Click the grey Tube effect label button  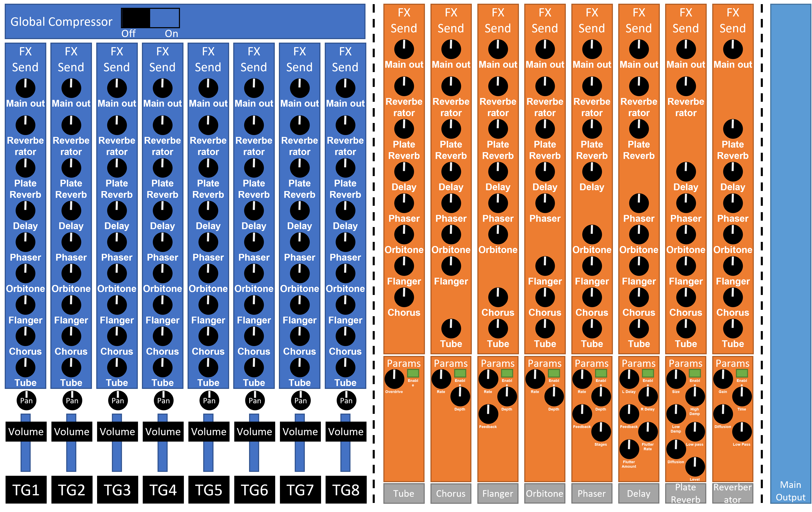coord(404,493)
